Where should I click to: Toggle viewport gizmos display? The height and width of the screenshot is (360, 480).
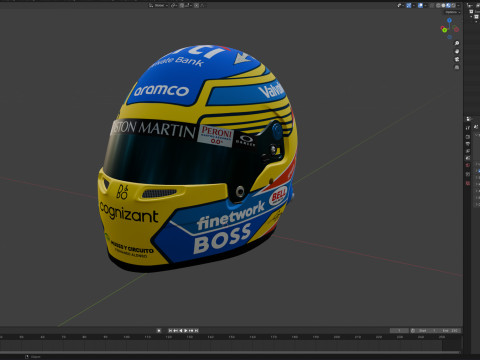(x=409, y=5)
